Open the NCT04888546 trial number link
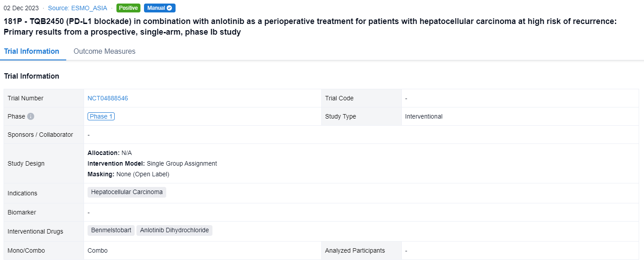 click(x=108, y=98)
